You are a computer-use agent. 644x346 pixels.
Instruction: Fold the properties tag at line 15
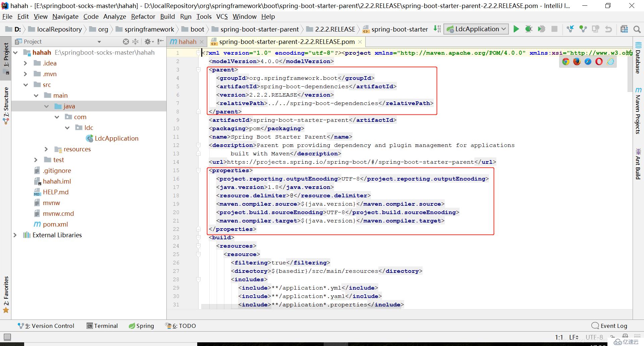click(x=198, y=170)
